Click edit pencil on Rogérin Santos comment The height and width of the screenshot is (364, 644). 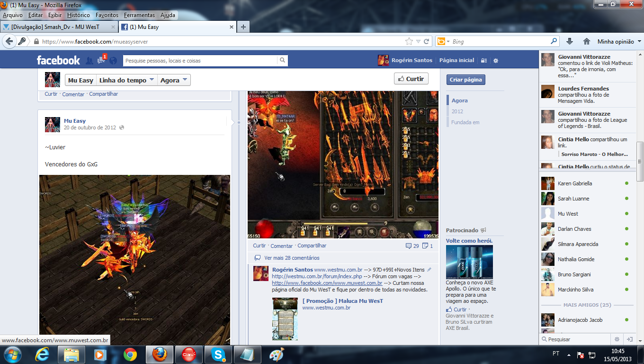click(x=429, y=270)
